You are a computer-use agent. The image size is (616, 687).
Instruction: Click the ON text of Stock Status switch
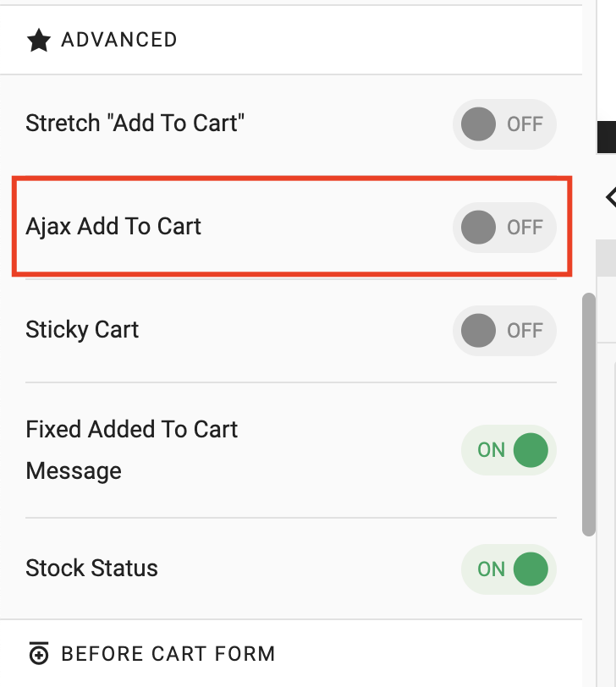[491, 569]
